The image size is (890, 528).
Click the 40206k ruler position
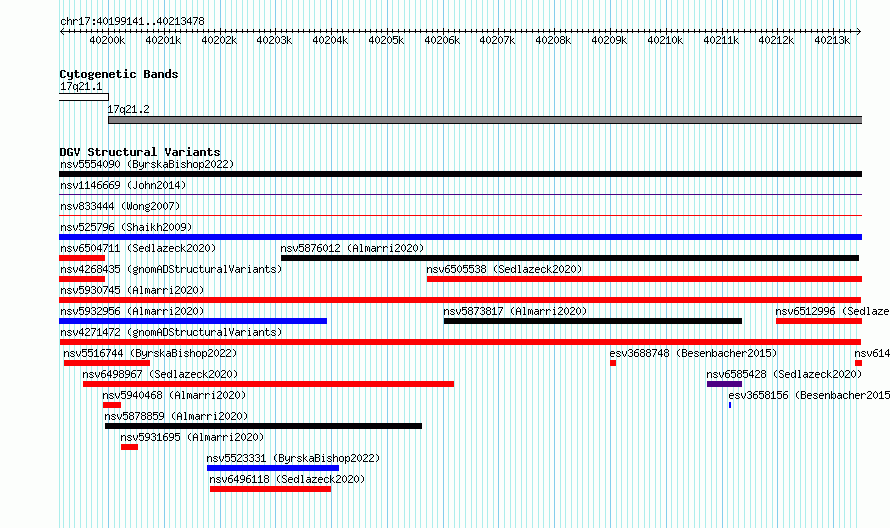click(x=442, y=40)
